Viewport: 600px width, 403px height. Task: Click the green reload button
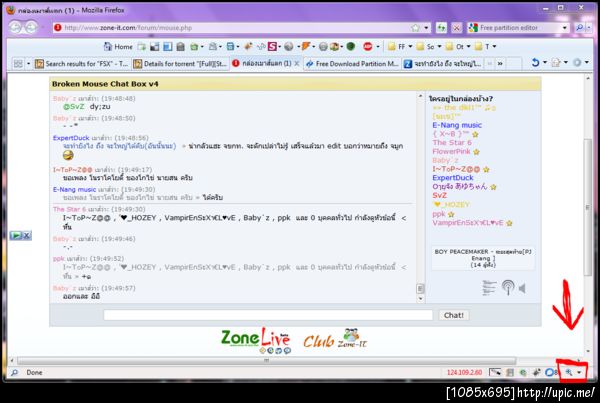(441, 28)
